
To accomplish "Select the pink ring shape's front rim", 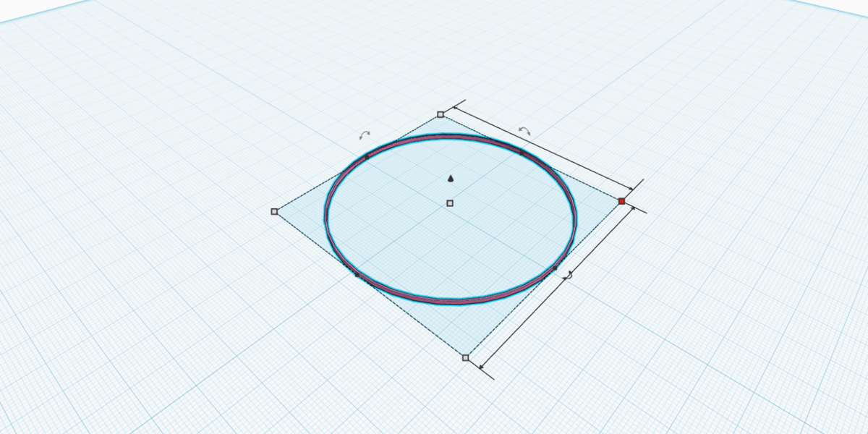I will 448,299.
